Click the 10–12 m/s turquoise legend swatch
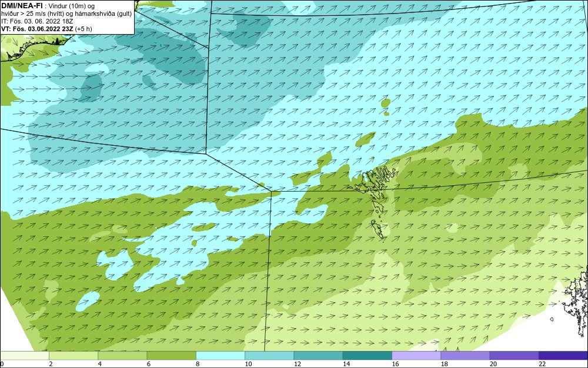Image resolution: width=588 pixels, height=368 pixels. pyautogui.click(x=269, y=355)
